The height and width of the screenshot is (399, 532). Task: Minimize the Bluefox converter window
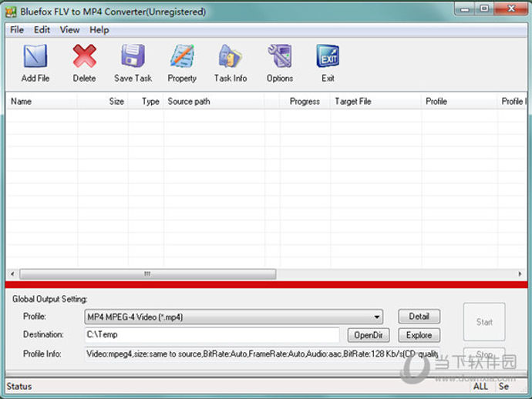pos(465,8)
